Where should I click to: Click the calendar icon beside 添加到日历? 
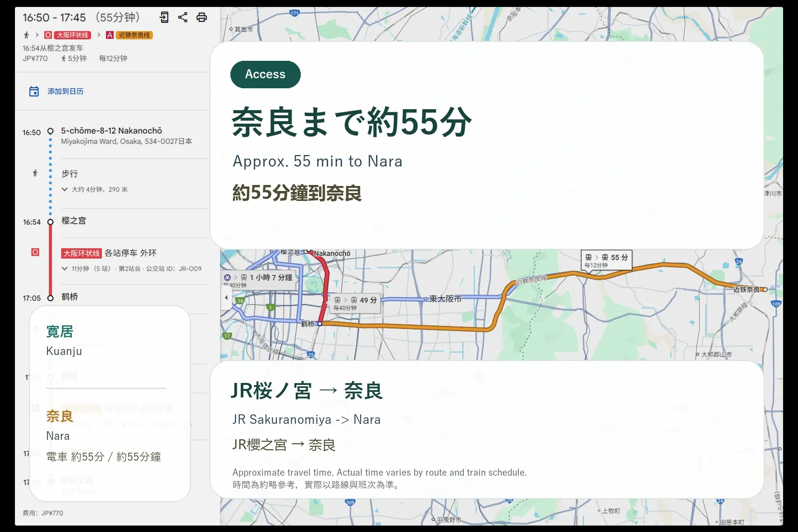pyautogui.click(x=34, y=91)
